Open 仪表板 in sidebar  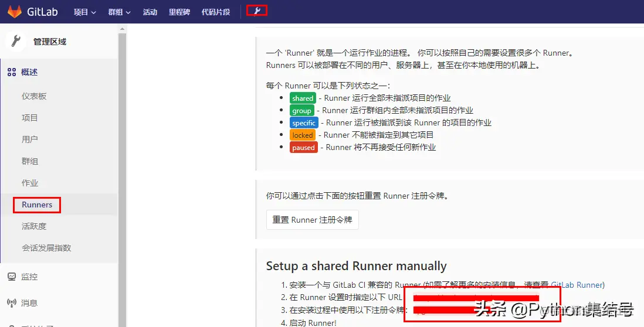pos(34,96)
